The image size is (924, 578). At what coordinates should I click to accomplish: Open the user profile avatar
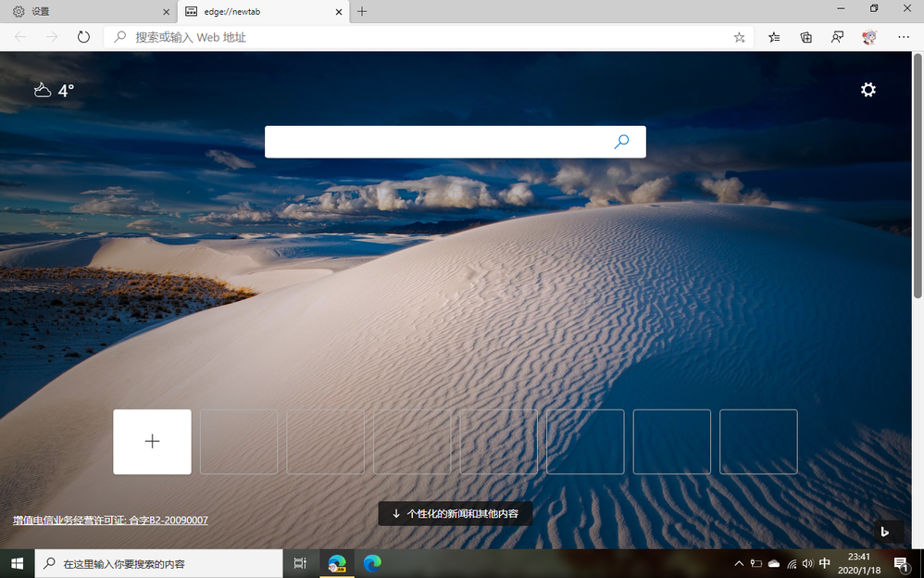pyautogui.click(x=869, y=37)
